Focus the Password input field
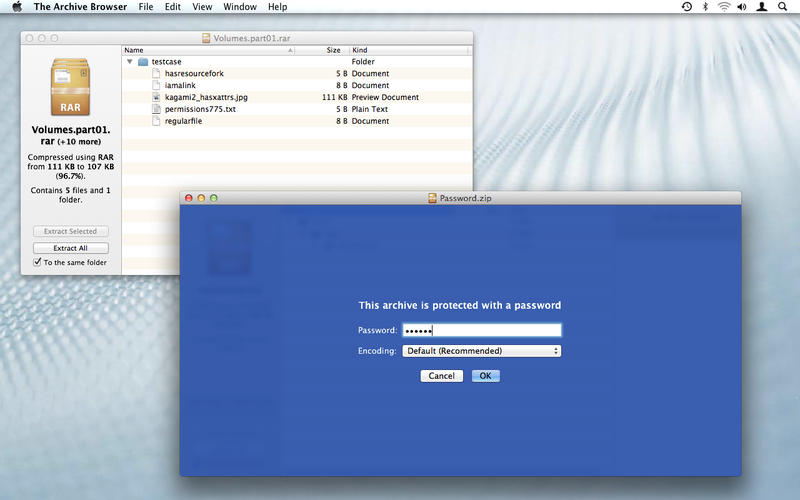The height and width of the screenshot is (500, 800). (x=482, y=330)
